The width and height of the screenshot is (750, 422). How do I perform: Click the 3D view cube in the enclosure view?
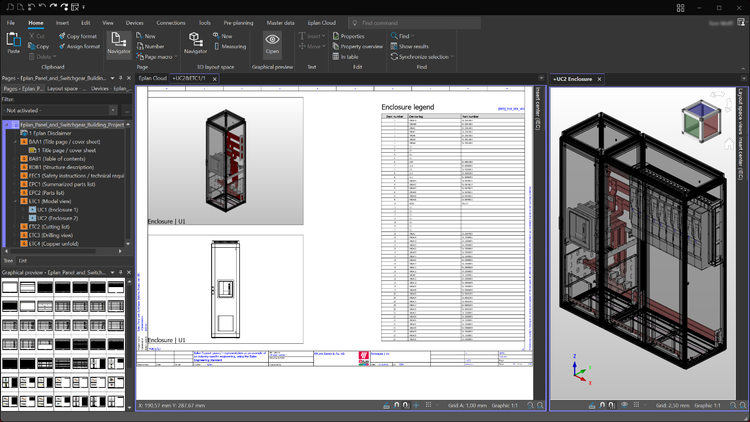(x=701, y=121)
